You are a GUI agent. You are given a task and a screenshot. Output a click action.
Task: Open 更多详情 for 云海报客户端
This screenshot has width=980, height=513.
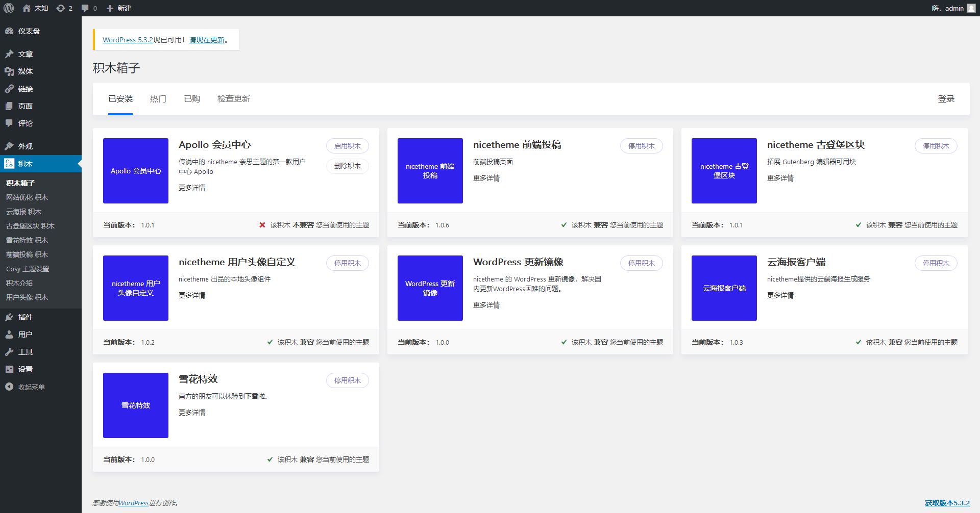click(x=780, y=295)
